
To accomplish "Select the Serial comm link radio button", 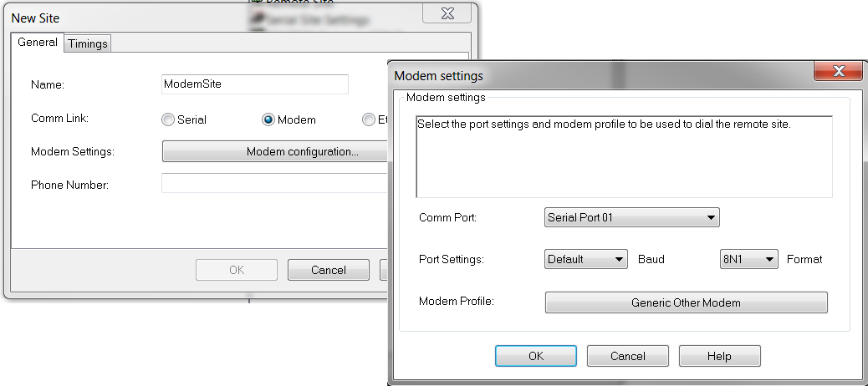I will coord(168,120).
